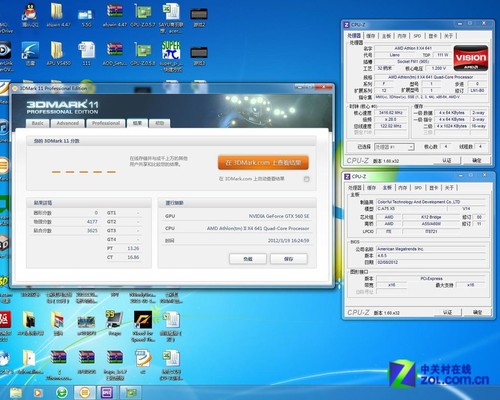Open 关于 tab in upper CPU-Z window
This screenshot has width=500, height=400.
pyautogui.click(x=449, y=36)
